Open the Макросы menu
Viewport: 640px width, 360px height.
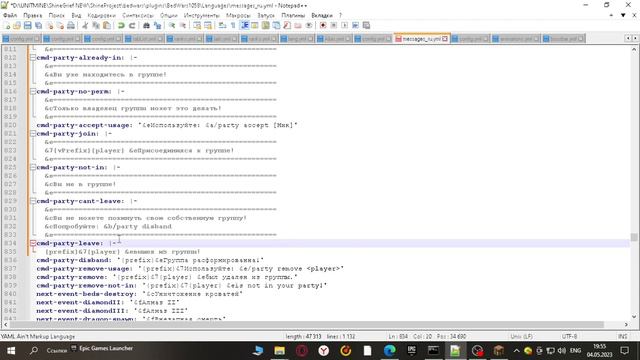click(238, 15)
